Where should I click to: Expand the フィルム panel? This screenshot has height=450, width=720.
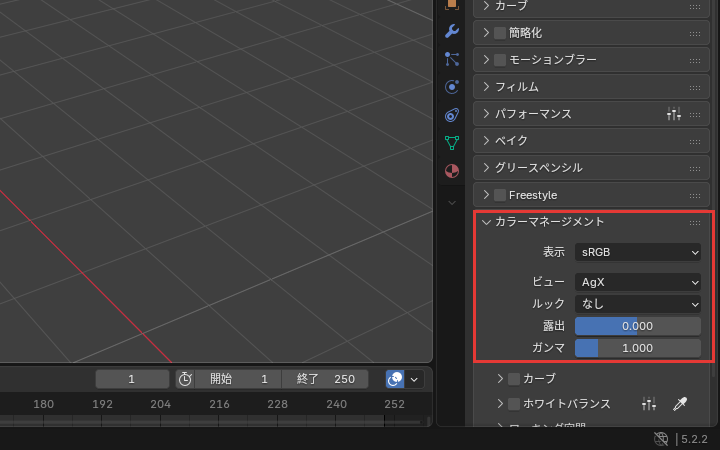[x=486, y=86]
